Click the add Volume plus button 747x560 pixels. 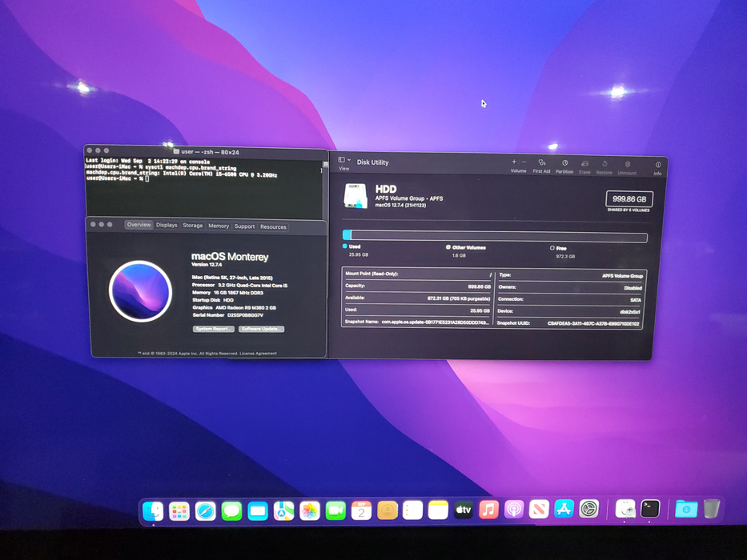[513, 162]
